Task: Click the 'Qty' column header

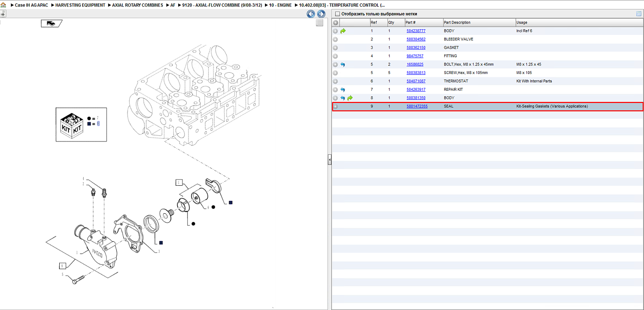Action: pos(396,22)
